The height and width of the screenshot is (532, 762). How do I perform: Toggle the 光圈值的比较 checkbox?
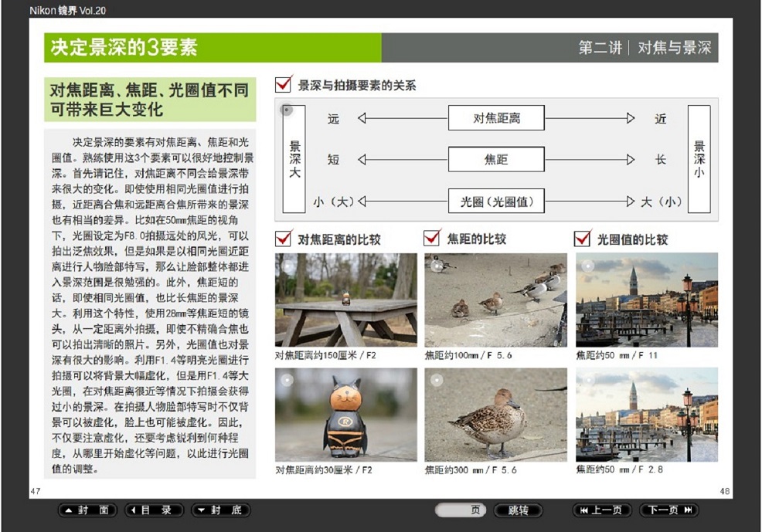point(583,239)
